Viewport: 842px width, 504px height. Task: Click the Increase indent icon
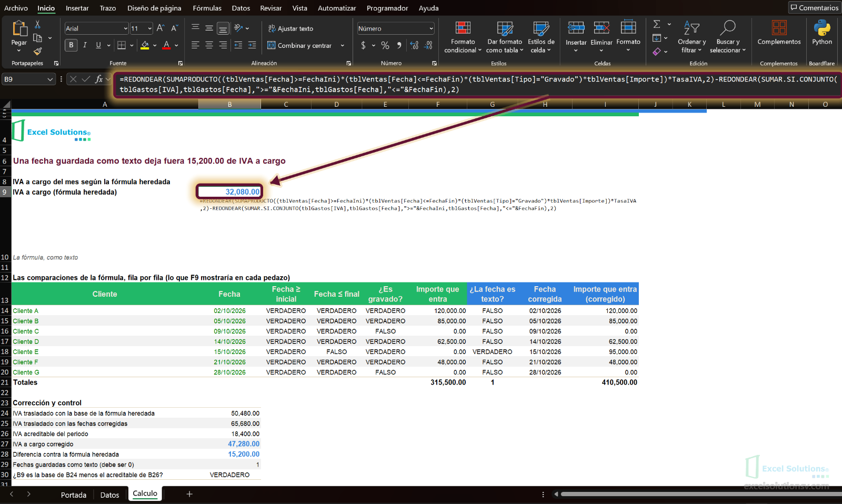point(252,45)
